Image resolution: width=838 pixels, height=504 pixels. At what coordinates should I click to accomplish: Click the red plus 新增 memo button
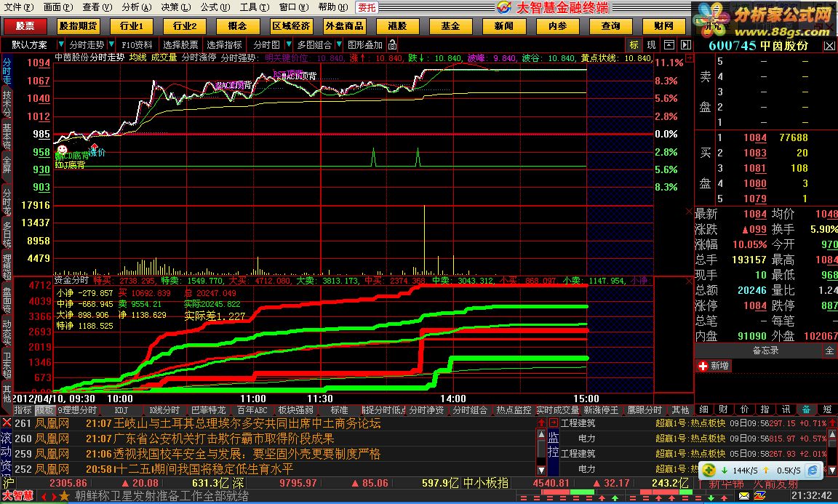point(714,366)
